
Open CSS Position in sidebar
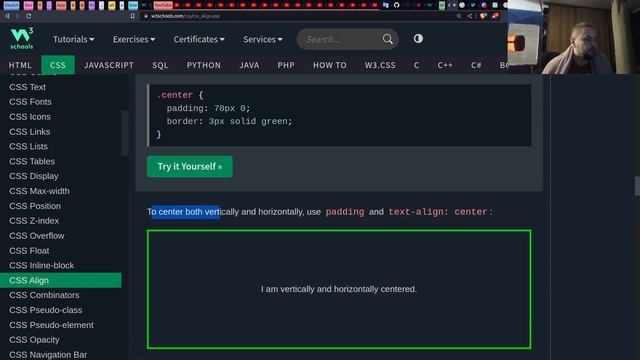(35, 206)
